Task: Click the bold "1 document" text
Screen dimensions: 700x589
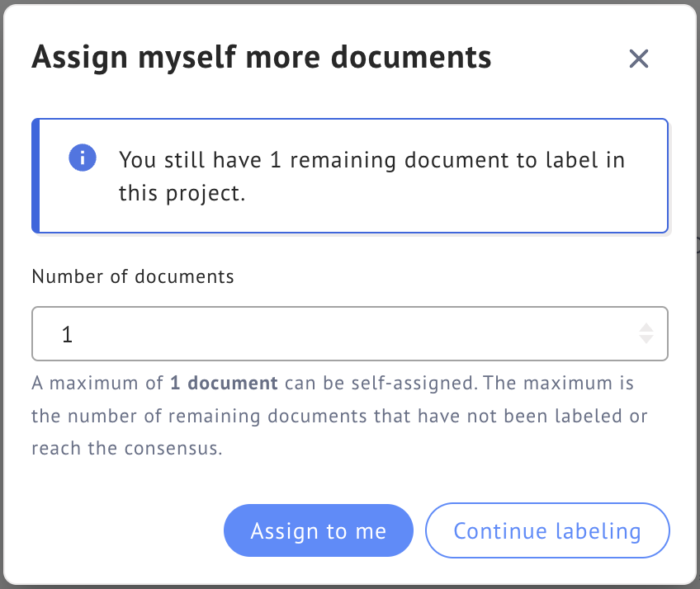Action: [x=224, y=384]
